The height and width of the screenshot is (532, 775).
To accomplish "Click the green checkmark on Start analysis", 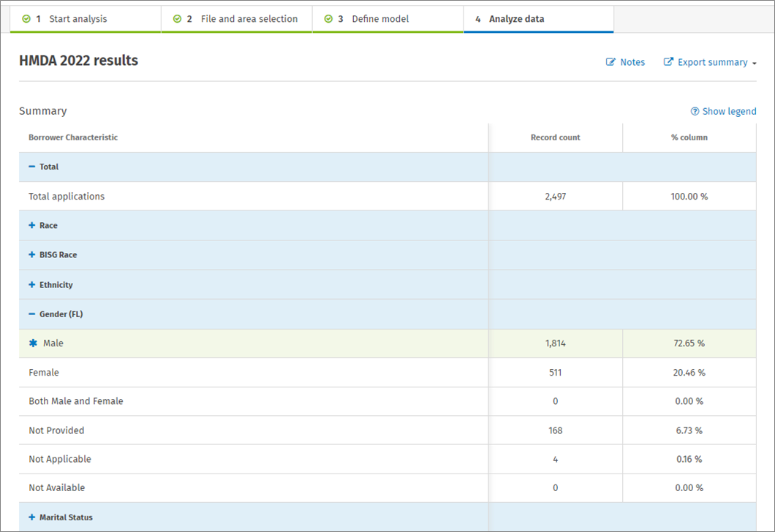I will pyautogui.click(x=26, y=19).
